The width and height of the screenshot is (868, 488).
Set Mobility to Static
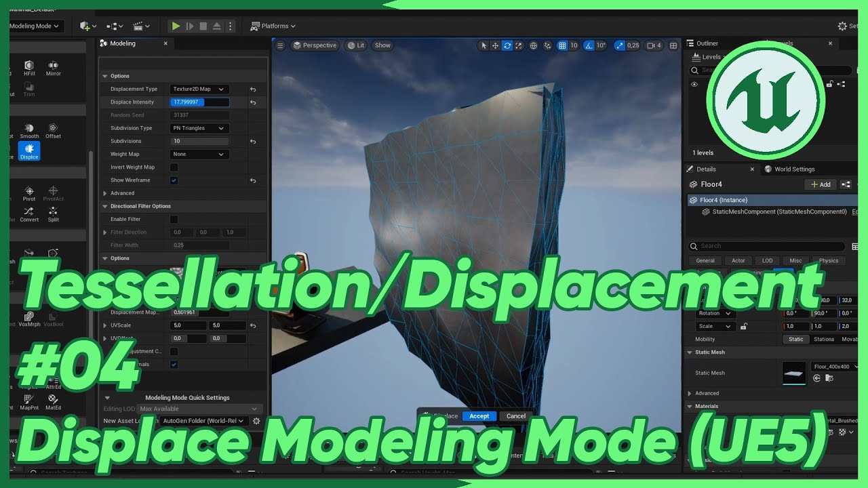795,339
